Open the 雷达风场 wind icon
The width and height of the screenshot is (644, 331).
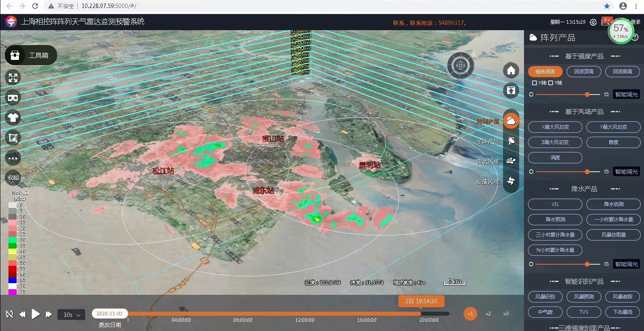click(511, 161)
